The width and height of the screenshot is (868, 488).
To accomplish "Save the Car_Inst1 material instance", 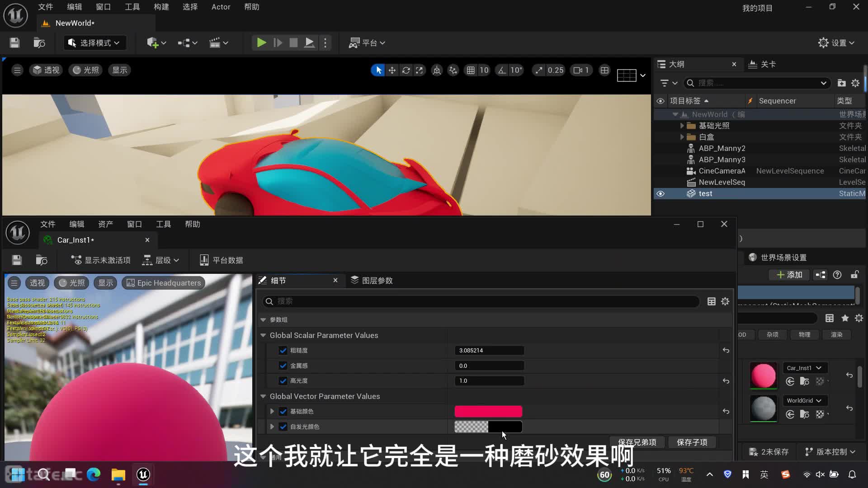I will 17,260.
